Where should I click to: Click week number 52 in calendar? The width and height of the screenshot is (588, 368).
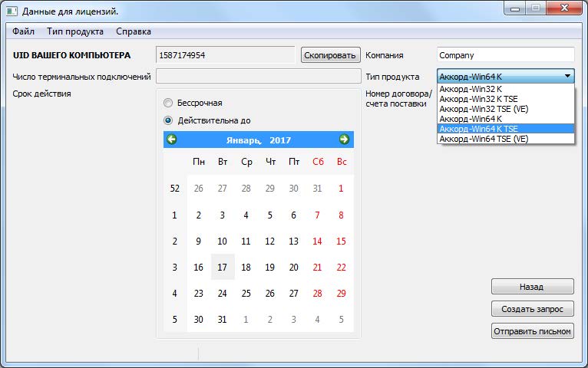coord(175,189)
